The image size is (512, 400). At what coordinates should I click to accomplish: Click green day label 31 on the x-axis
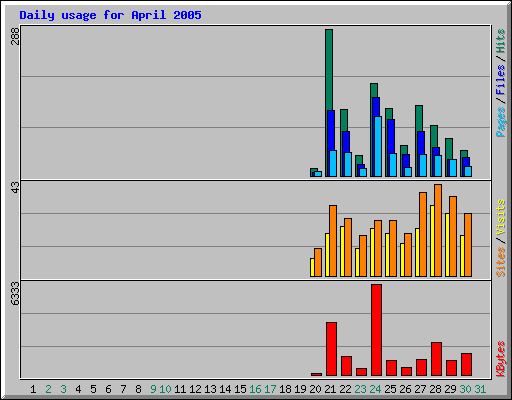[480, 389]
